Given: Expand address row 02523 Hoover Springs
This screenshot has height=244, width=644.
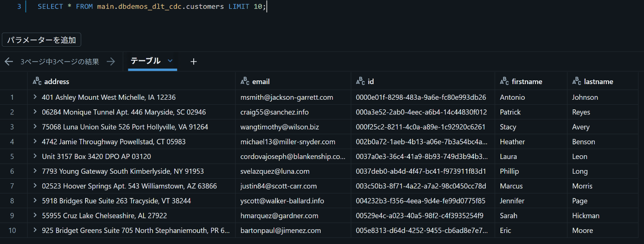Looking at the screenshot, I should point(35,186).
